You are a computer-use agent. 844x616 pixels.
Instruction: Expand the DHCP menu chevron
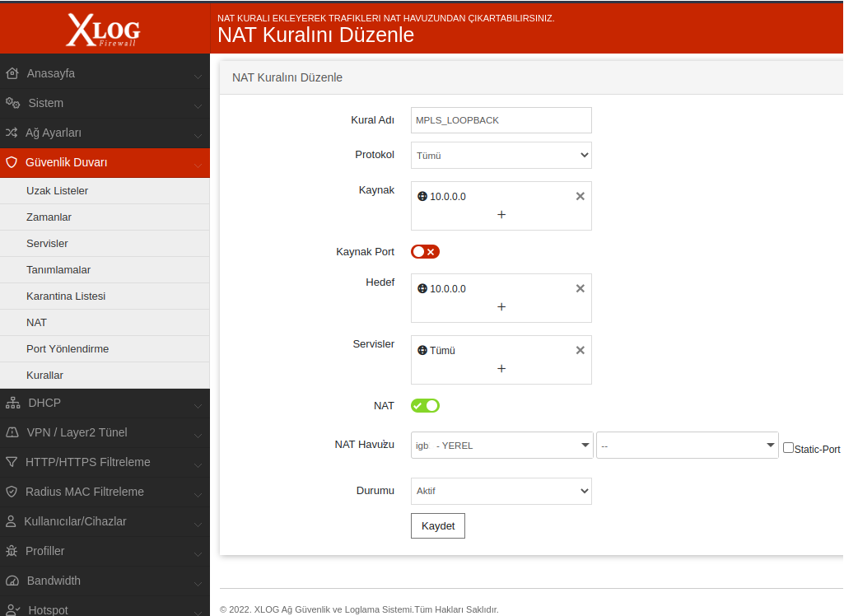pyautogui.click(x=198, y=407)
